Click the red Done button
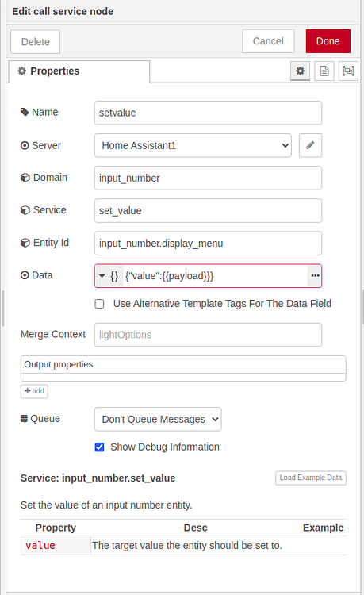 328,41
